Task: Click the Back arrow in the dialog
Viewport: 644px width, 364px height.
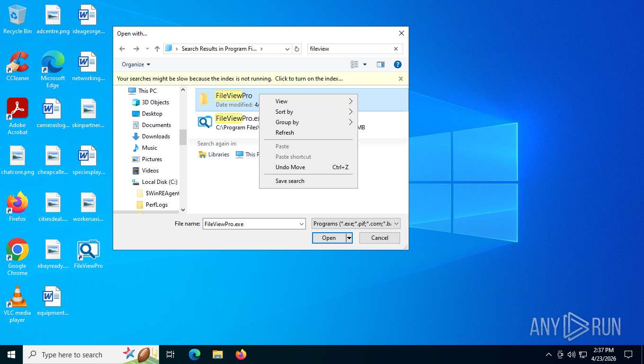Action: pos(122,49)
